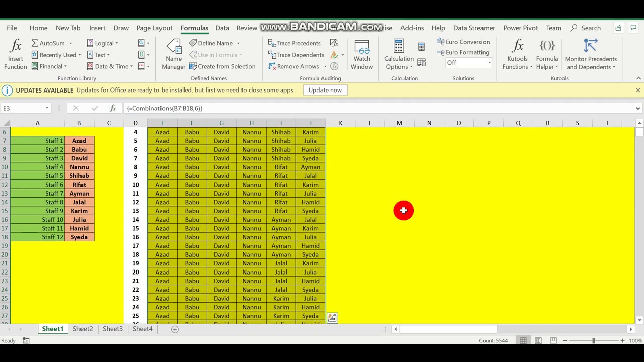
Task: Click the Share icon
Action: 618,28
